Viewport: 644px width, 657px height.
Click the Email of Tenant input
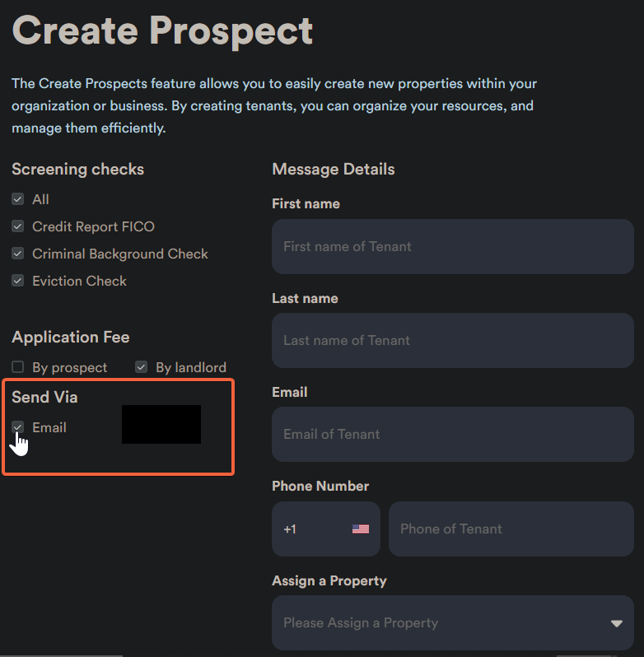(453, 434)
